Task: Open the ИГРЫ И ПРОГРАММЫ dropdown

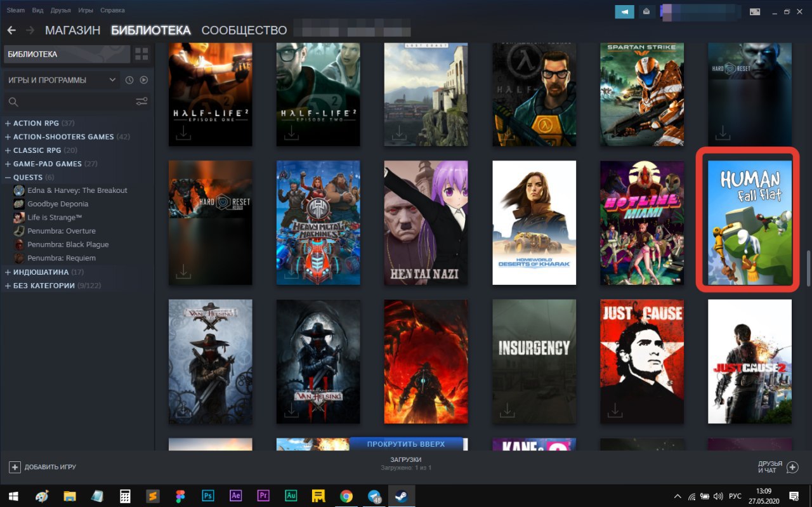Action: [62, 80]
